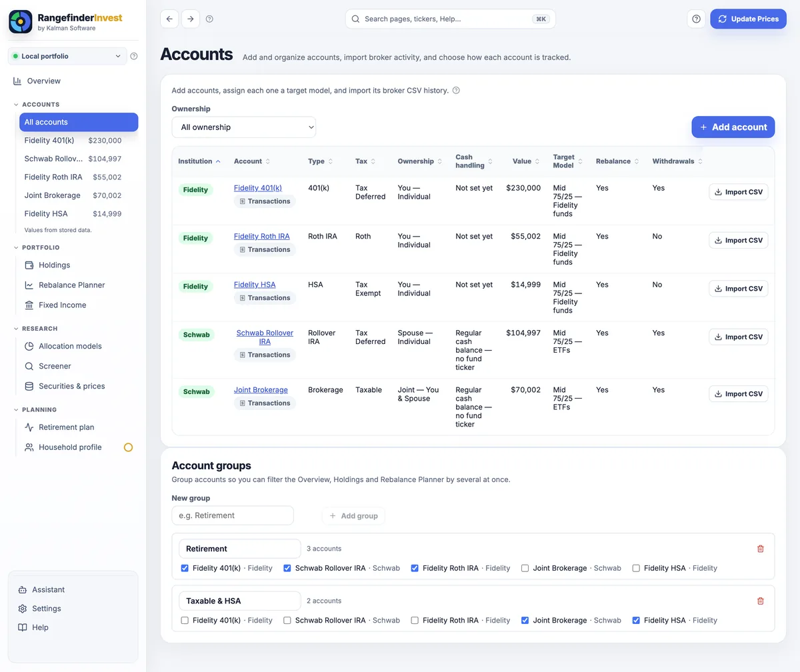
Task: Edit the Taxable & HSA group name field
Action: click(240, 601)
